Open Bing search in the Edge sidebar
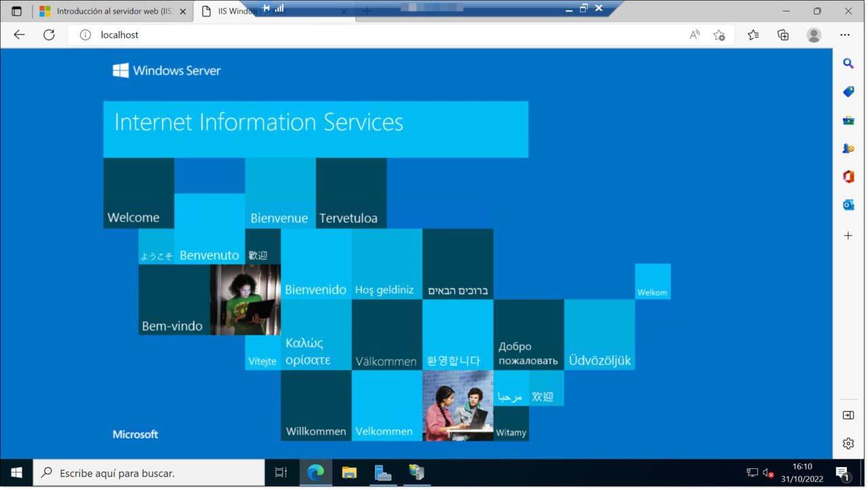The height and width of the screenshot is (490, 868). click(848, 64)
